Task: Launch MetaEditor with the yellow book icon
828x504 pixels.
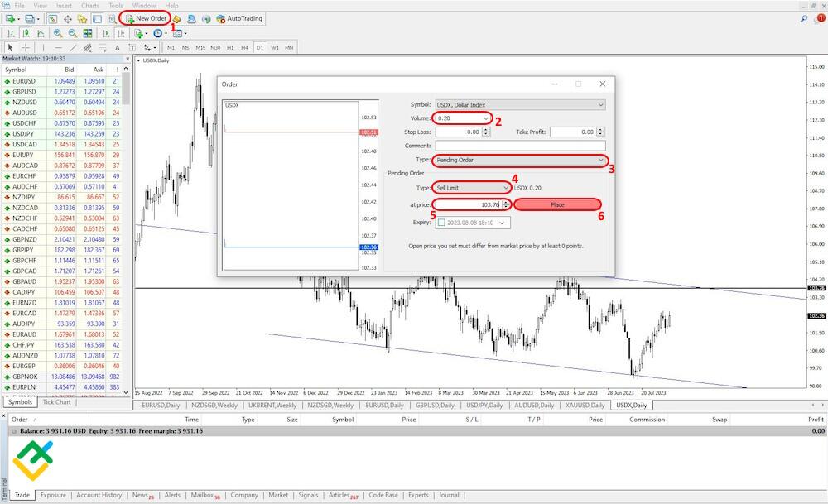Action: coord(177,18)
